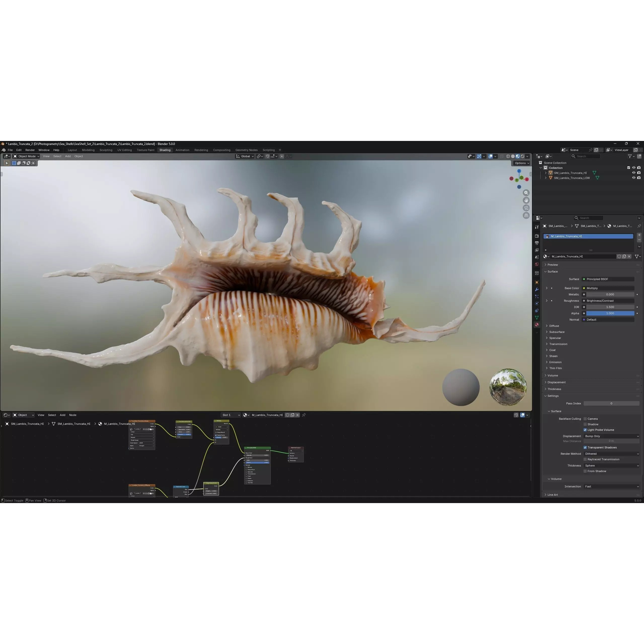Click the zoom magnifier viewport gizmo icon
The image size is (644, 644).
526,193
